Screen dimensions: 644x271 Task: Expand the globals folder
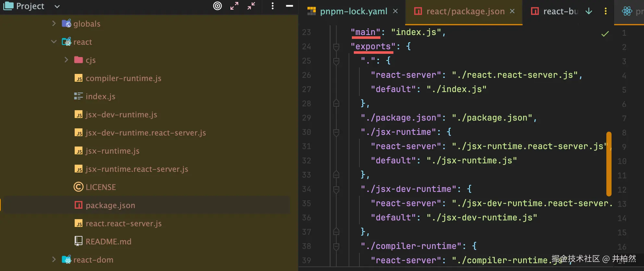click(54, 24)
